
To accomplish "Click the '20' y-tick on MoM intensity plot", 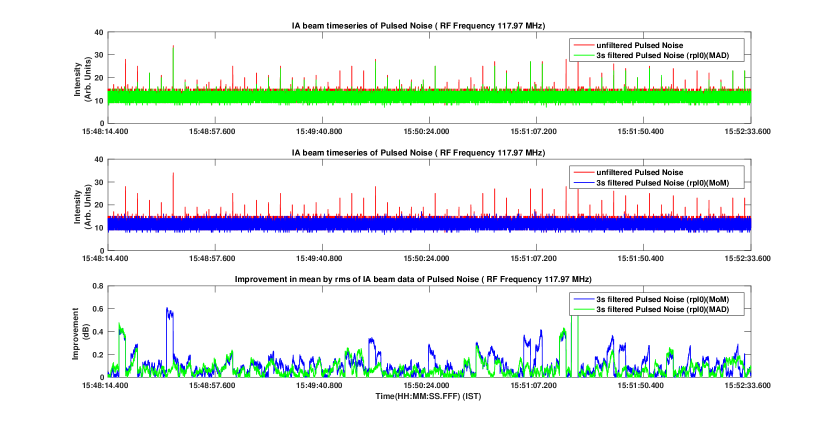I will [100, 205].
